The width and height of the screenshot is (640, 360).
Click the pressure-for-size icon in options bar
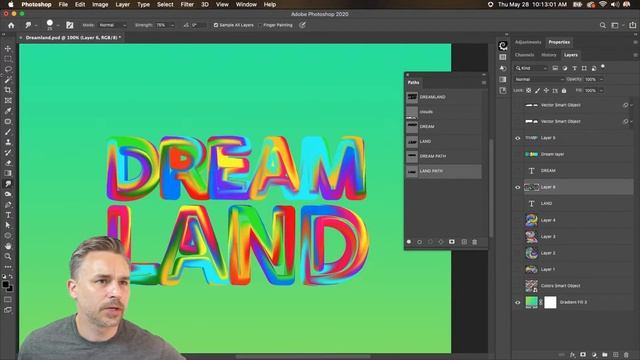pos(302,25)
